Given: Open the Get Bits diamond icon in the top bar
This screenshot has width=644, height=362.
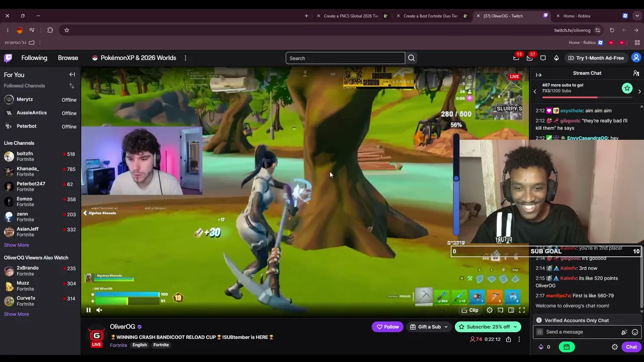Looking at the screenshot, I should 556,58.
